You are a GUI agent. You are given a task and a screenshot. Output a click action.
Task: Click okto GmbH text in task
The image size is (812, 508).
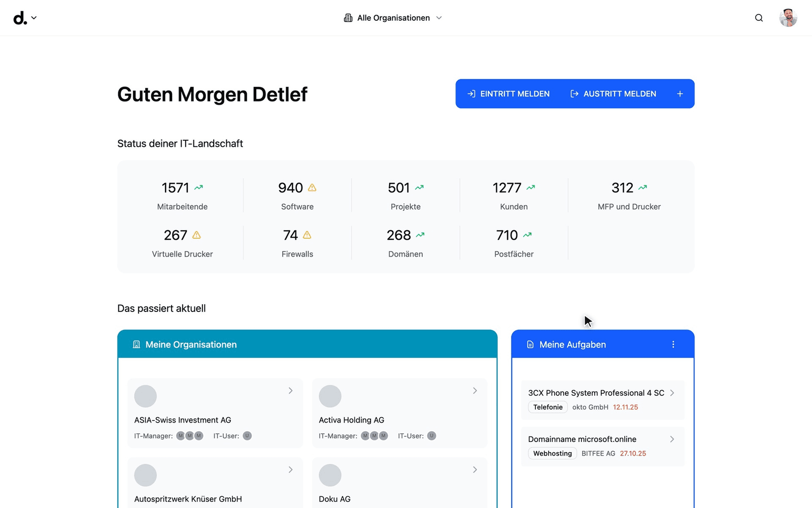click(x=590, y=407)
